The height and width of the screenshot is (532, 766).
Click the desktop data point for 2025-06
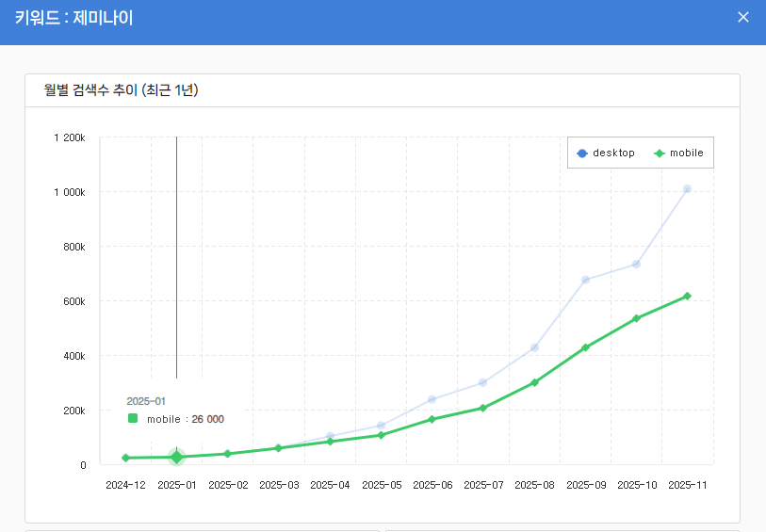click(432, 399)
